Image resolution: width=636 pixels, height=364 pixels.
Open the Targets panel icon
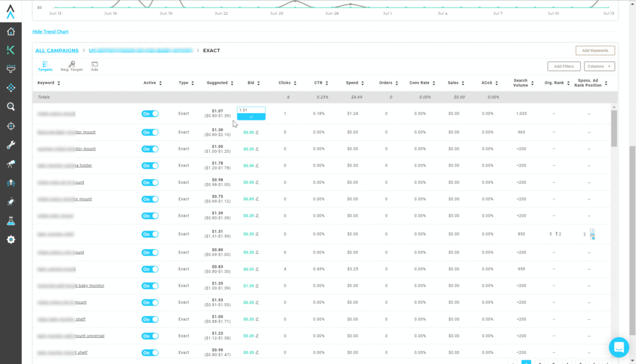tap(45, 65)
